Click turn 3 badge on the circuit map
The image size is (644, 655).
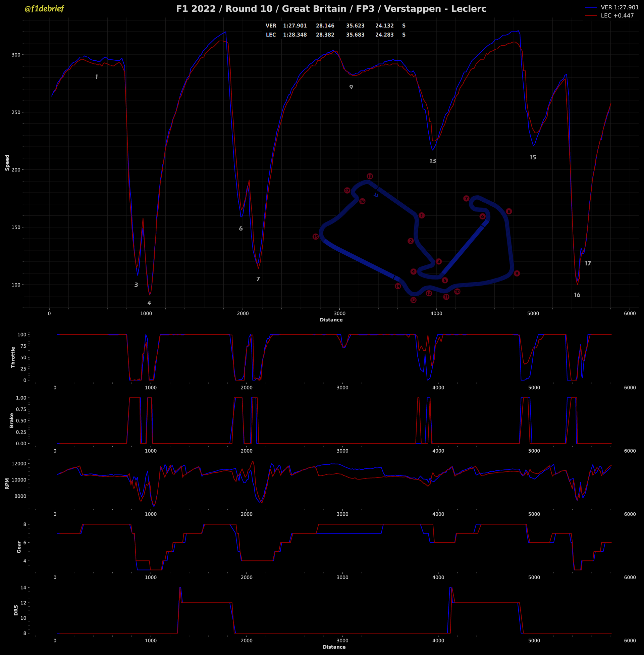(439, 261)
